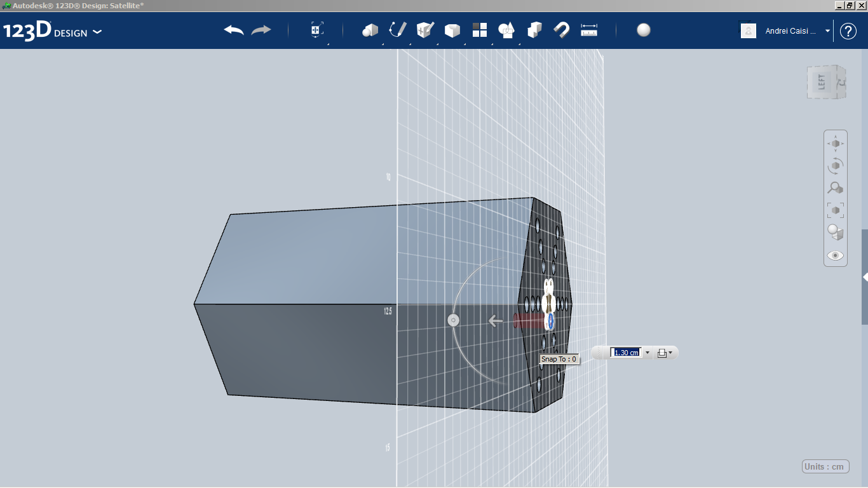Image resolution: width=868 pixels, height=488 pixels.
Task: Click the Units : cm button
Action: point(825,466)
